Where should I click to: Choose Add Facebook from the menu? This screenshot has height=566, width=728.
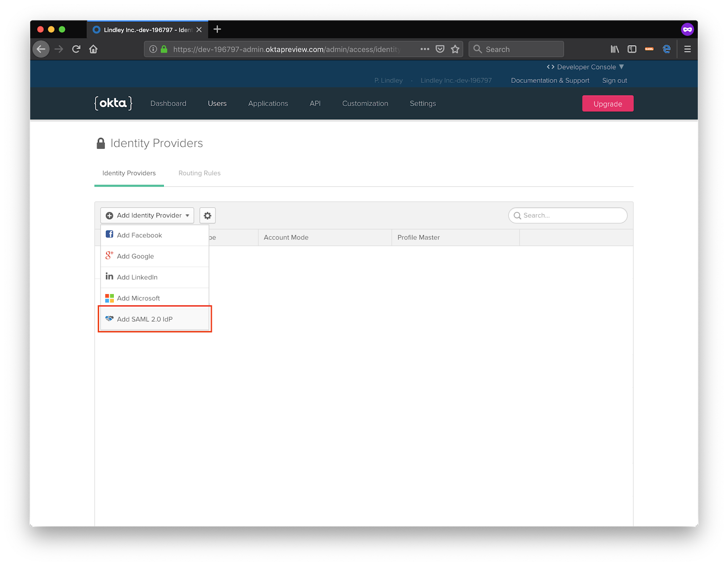(x=155, y=235)
